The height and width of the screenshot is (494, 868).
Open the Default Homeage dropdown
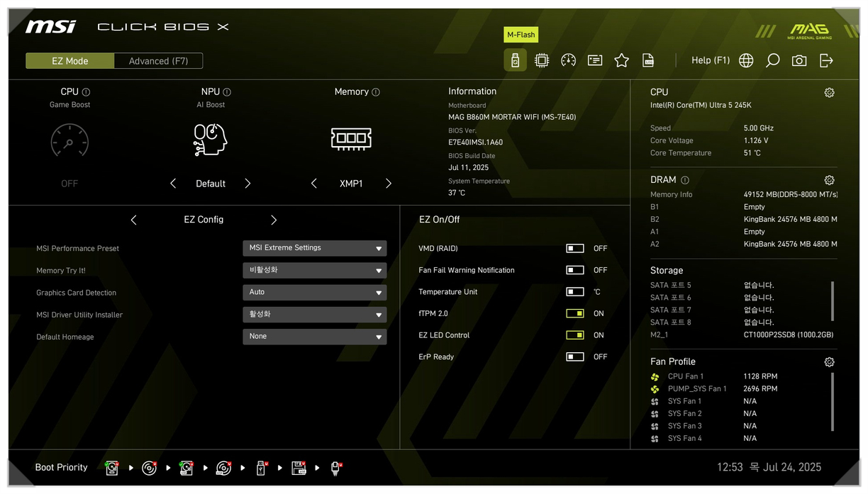(314, 337)
